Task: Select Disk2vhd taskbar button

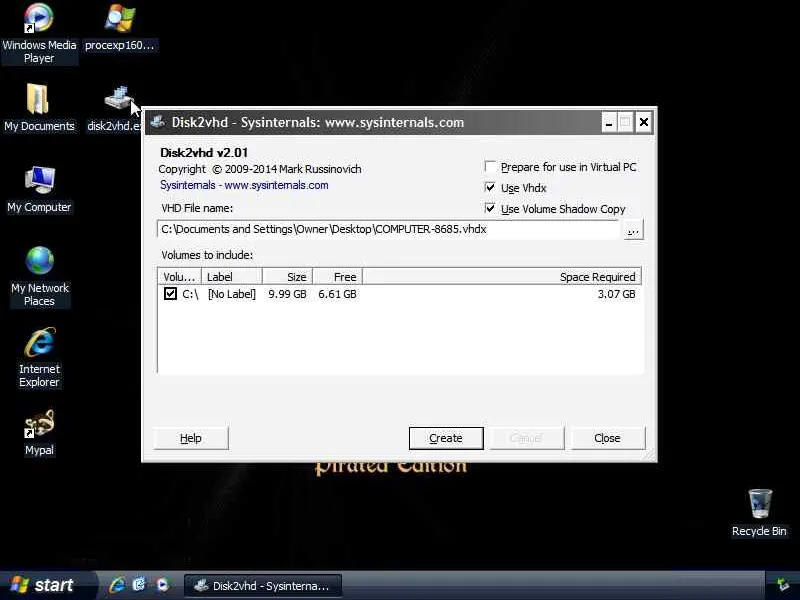Action: coord(263,586)
